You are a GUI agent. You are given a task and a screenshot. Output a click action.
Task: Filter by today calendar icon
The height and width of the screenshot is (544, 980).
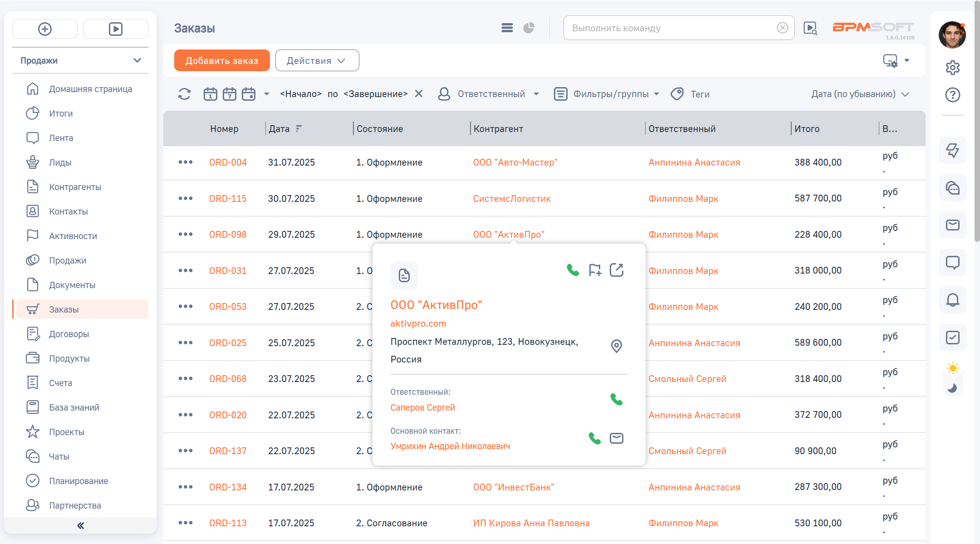pos(211,94)
